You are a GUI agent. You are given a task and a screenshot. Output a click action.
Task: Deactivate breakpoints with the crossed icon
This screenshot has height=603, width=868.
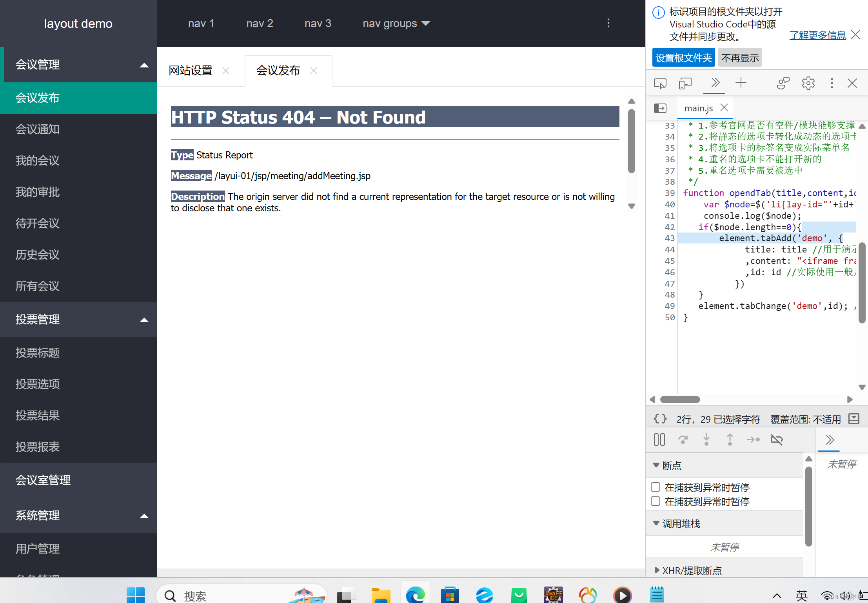click(777, 440)
